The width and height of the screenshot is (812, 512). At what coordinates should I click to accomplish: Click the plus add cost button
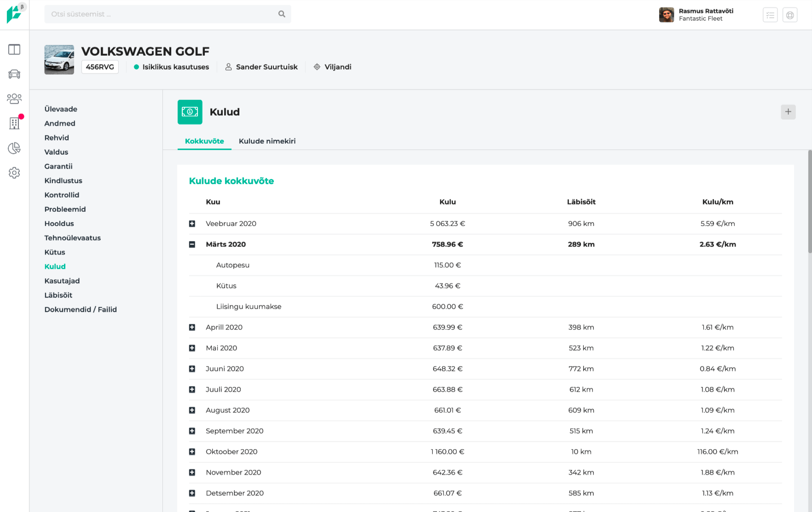788,112
